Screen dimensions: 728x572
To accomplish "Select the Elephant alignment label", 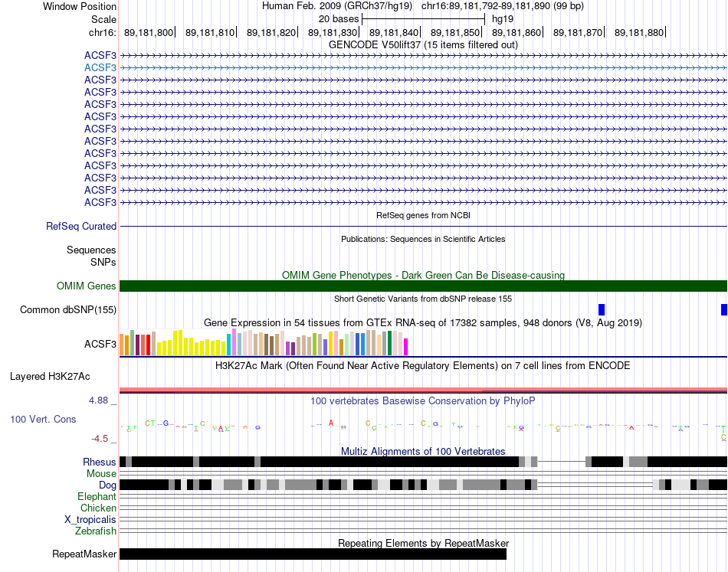I will pos(97,497).
